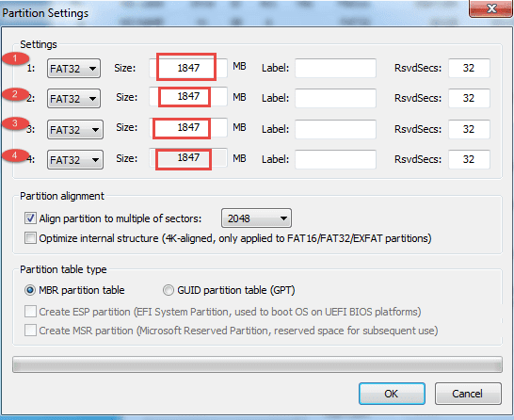Screen dimensions: 514x420
Task: Open file system dropdown for partition 4
Action: pyautogui.click(x=75, y=160)
